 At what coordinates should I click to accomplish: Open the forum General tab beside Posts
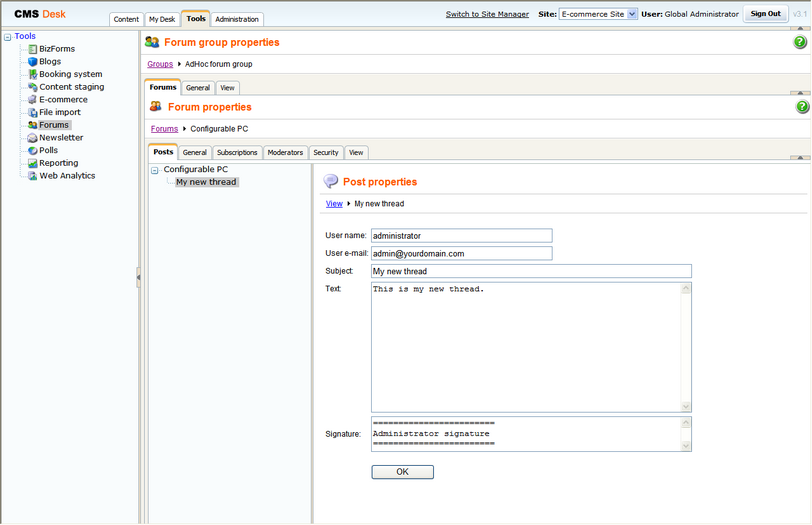195,153
